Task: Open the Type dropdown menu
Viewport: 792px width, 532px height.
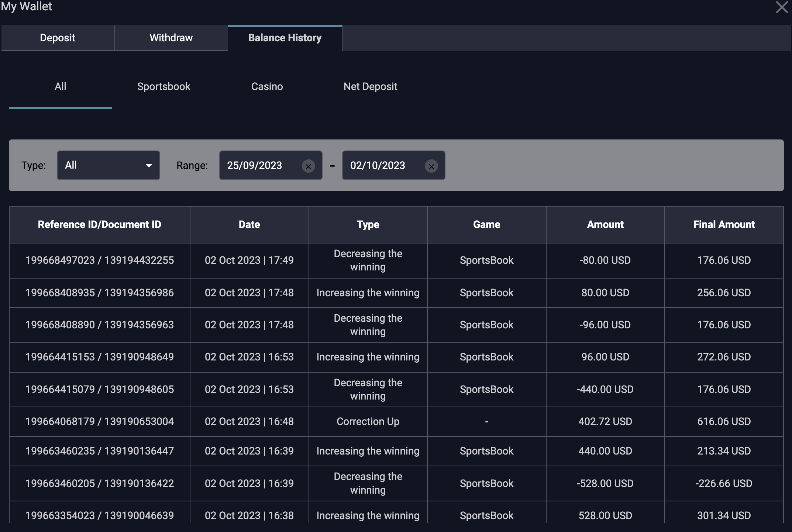Action: tap(108, 165)
